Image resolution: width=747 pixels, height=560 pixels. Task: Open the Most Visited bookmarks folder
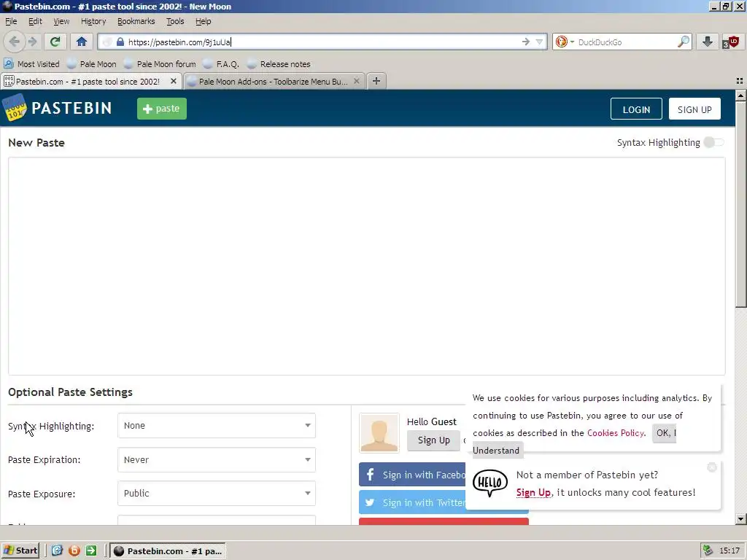tap(31, 64)
